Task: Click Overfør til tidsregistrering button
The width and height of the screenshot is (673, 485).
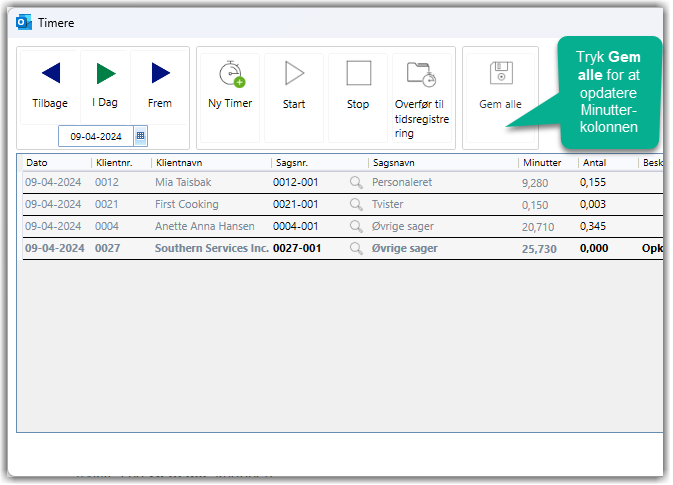Action: tap(422, 97)
